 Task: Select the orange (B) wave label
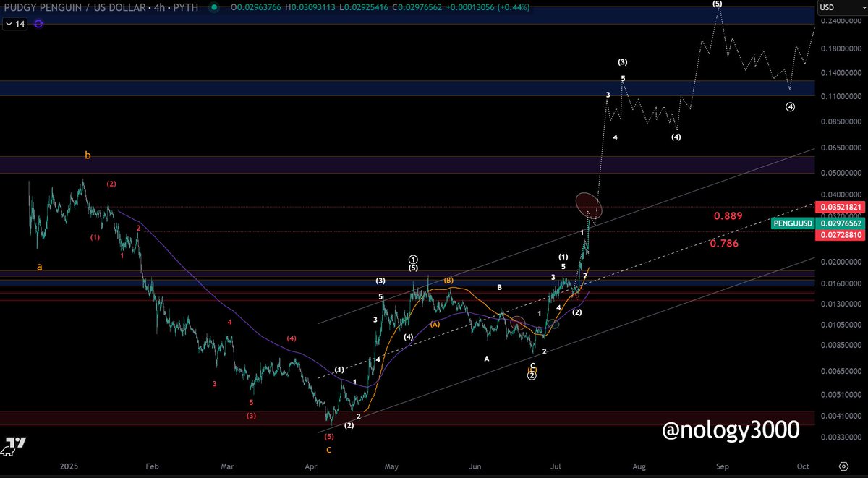pyautogui.click(x=448, y=280)
